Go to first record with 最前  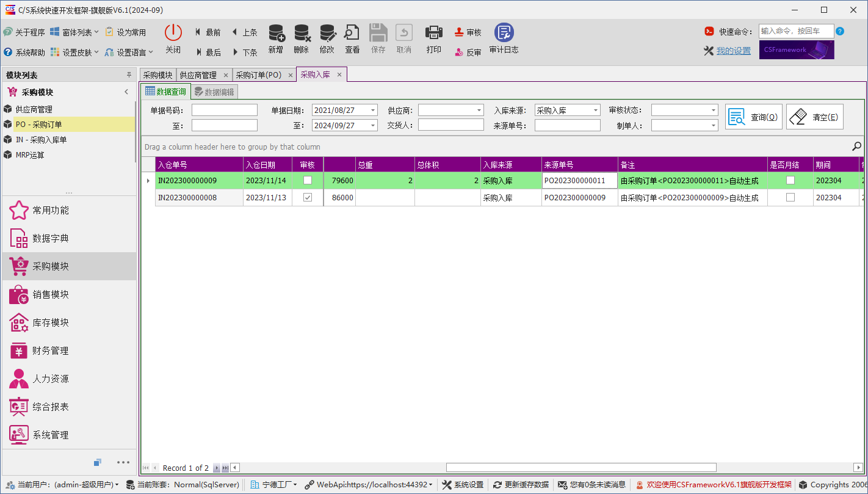[x=208, y=32]
